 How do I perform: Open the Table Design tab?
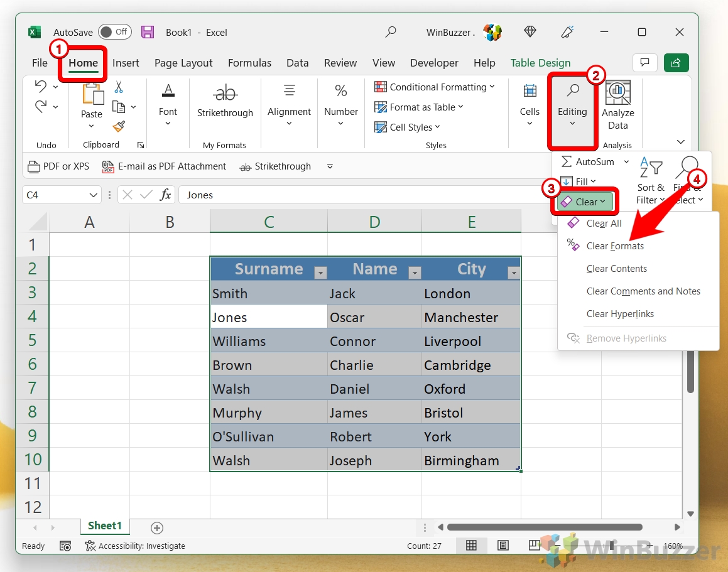click(540, 63)
